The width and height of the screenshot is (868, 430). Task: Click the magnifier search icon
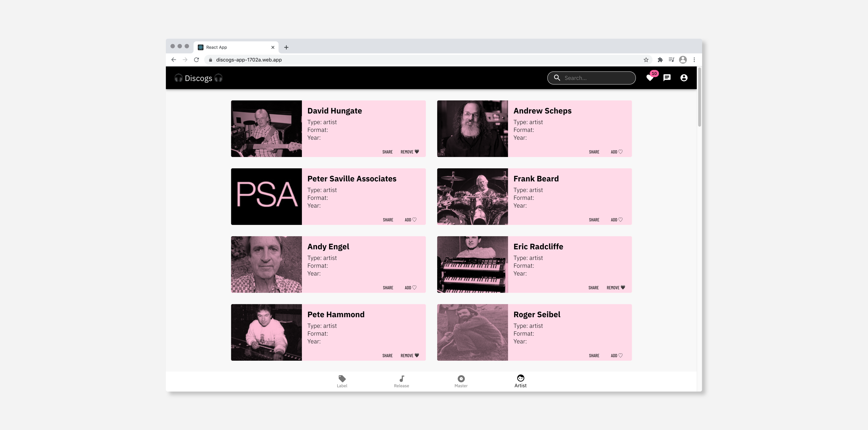click(x=557, y=78)
